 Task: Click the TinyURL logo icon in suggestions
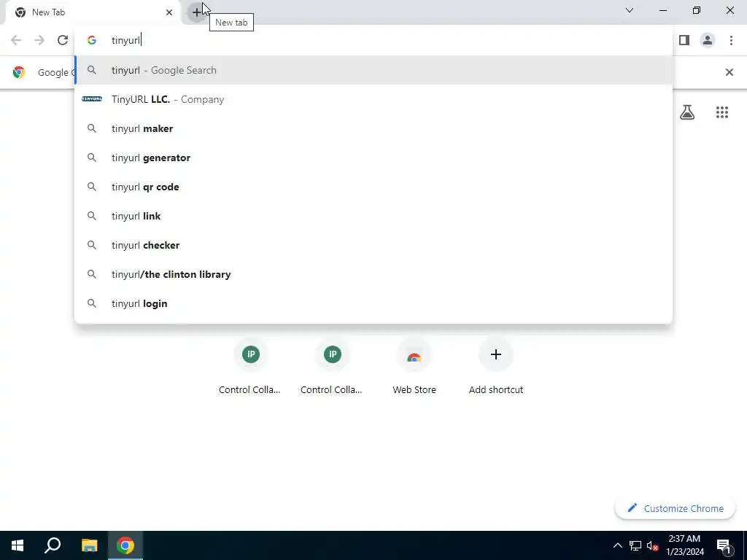(92, 99)
